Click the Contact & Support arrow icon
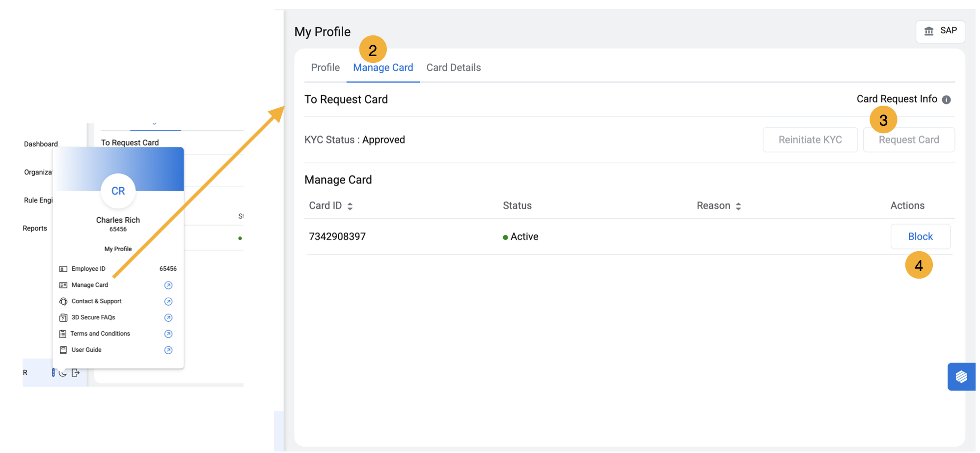 (x=168, y=302)
